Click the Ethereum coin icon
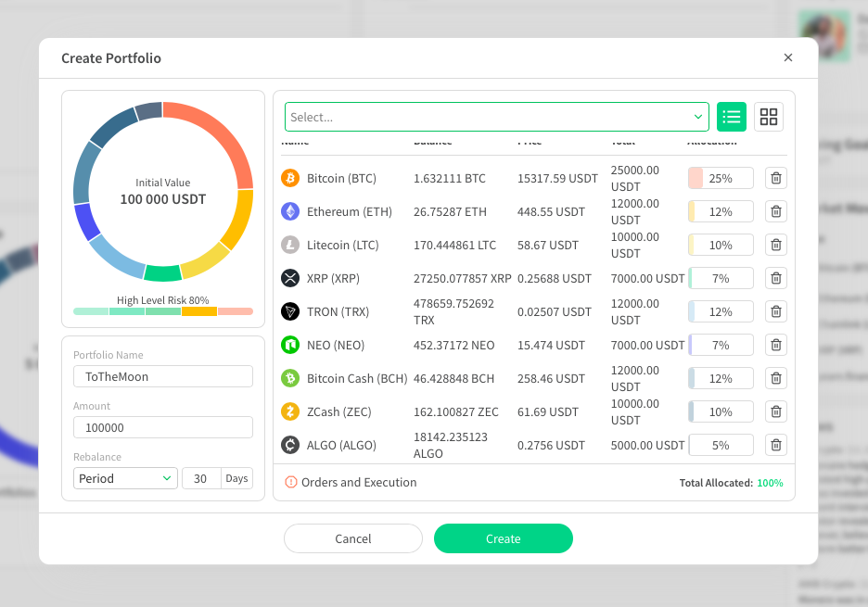The height and width of the screenshot is (607, 868). (290, 211)
